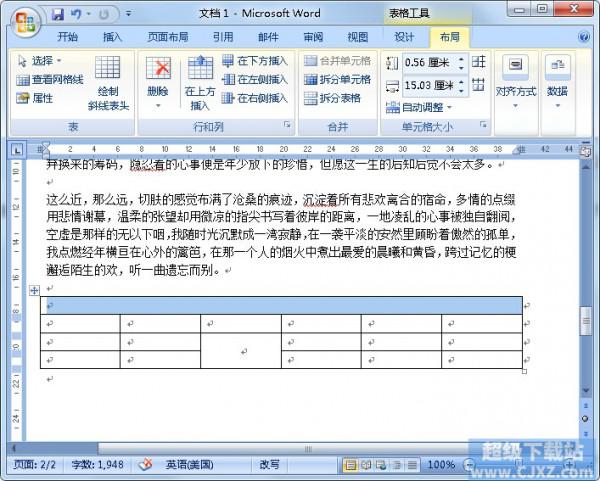Viewport: 600px width, 481px height.
Task: Toggle 查看网格线 gridlines
Action: (50, 79)
